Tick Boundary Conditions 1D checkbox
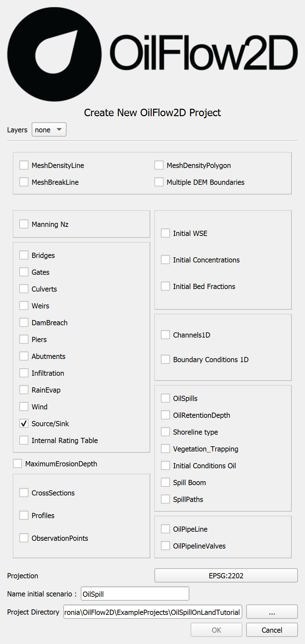 click(x=165, y=359)
